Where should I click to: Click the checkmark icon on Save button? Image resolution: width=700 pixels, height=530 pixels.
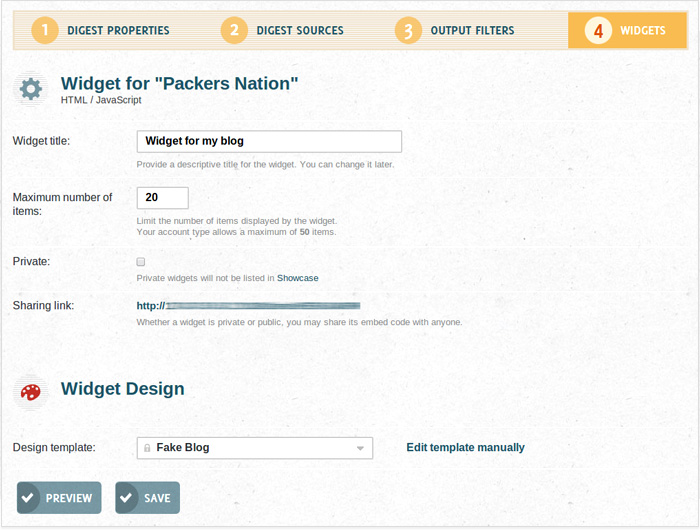tap(127, 498)
